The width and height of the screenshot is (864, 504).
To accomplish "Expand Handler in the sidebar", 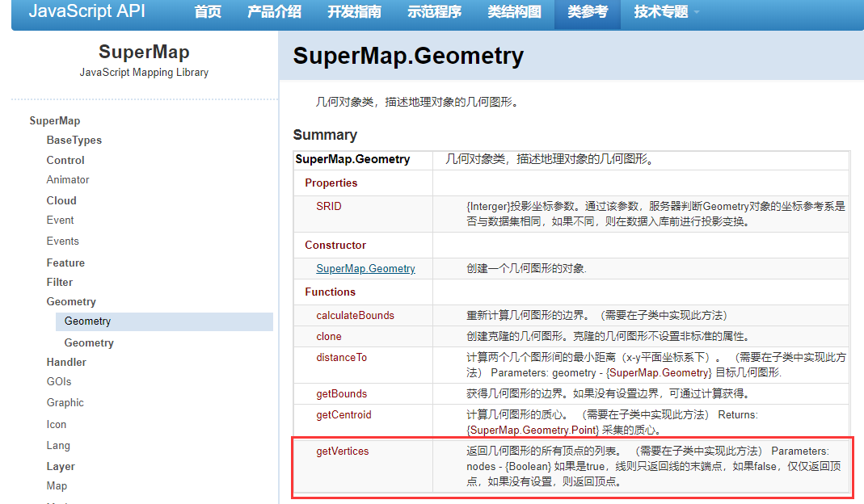I will tap(66, 362).
